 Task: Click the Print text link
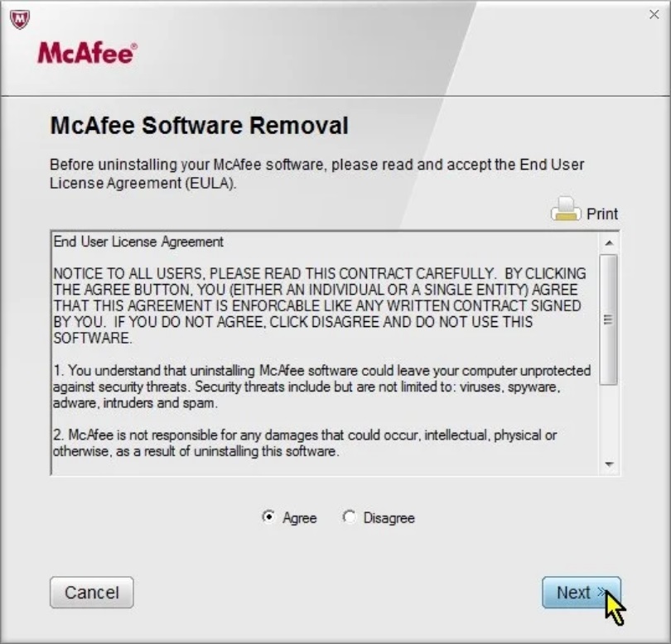[x=602, y=214]
